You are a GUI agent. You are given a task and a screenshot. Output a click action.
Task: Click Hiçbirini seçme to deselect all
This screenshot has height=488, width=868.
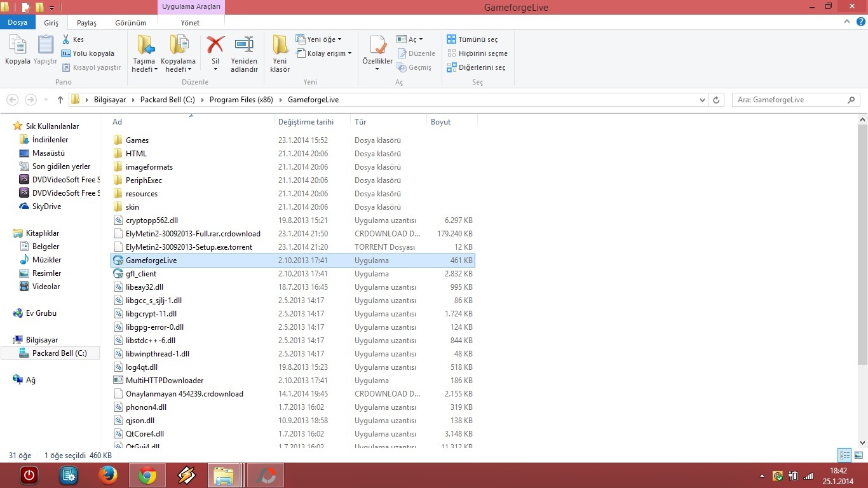[477, 53]
